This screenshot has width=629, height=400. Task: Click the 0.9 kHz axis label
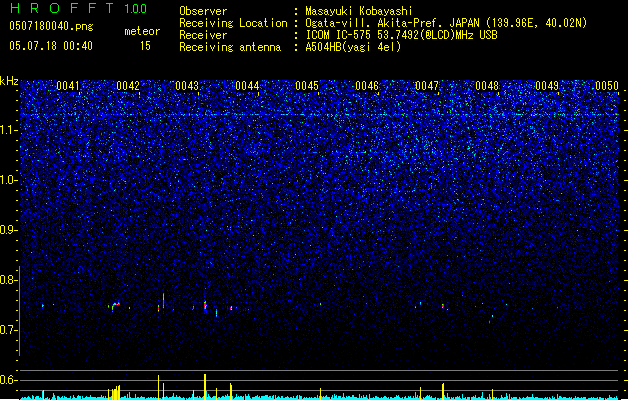[x=8, y=230]
